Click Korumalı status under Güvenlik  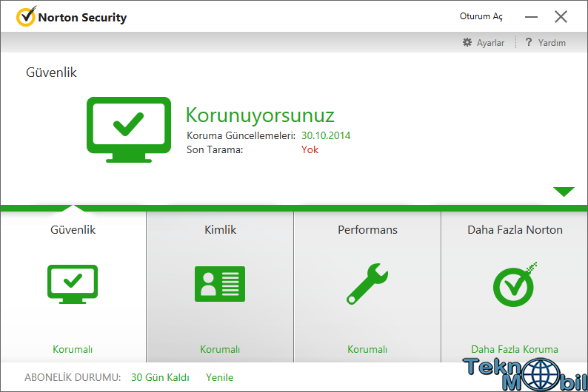tap(73, 349)
